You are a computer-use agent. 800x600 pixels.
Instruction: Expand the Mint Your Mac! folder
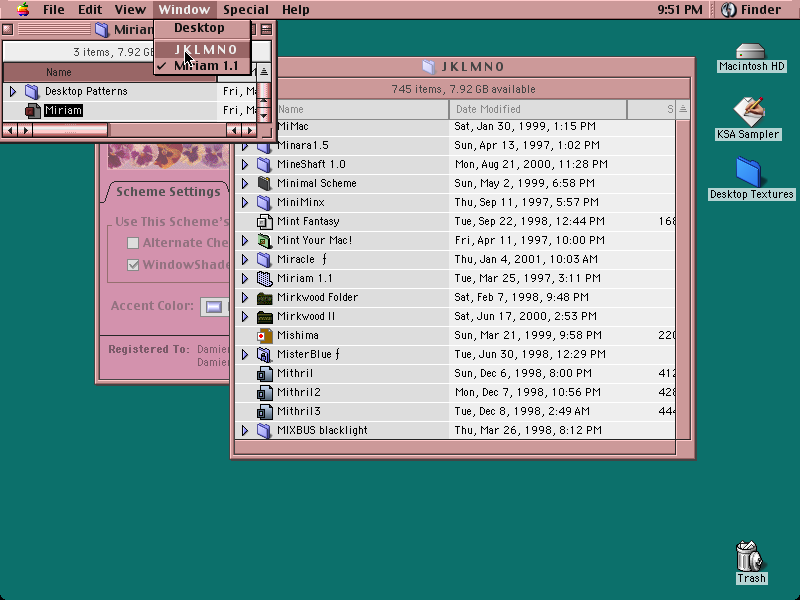(245, 240)
